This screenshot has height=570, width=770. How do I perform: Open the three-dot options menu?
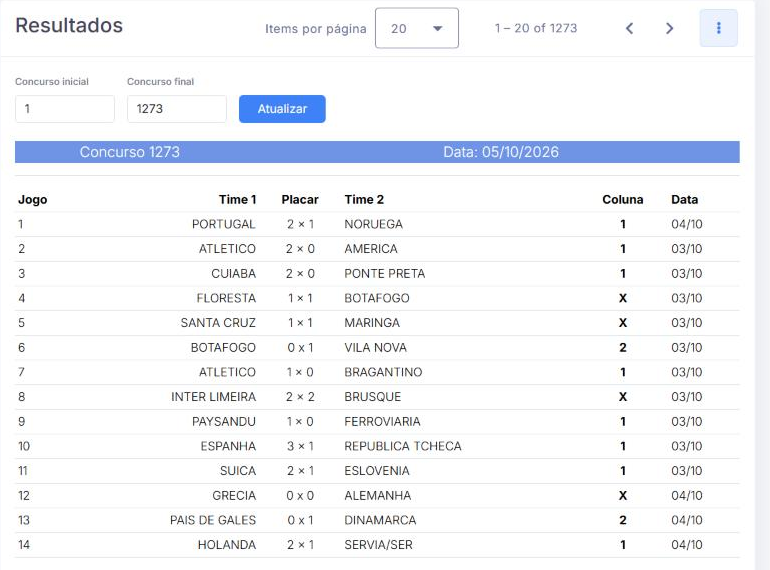[x=718, y=28]
